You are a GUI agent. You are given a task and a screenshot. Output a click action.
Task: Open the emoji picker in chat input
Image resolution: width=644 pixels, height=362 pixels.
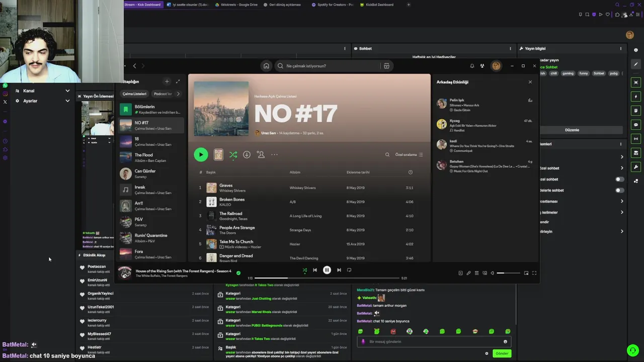pyautogui.click(x=505, y=342)
